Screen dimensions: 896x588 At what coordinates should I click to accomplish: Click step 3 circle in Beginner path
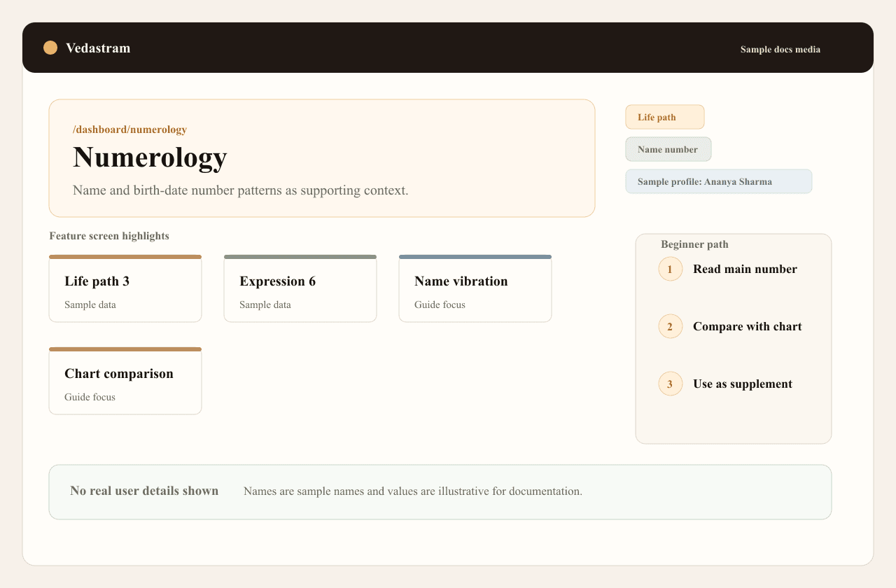tap(671, 384)
